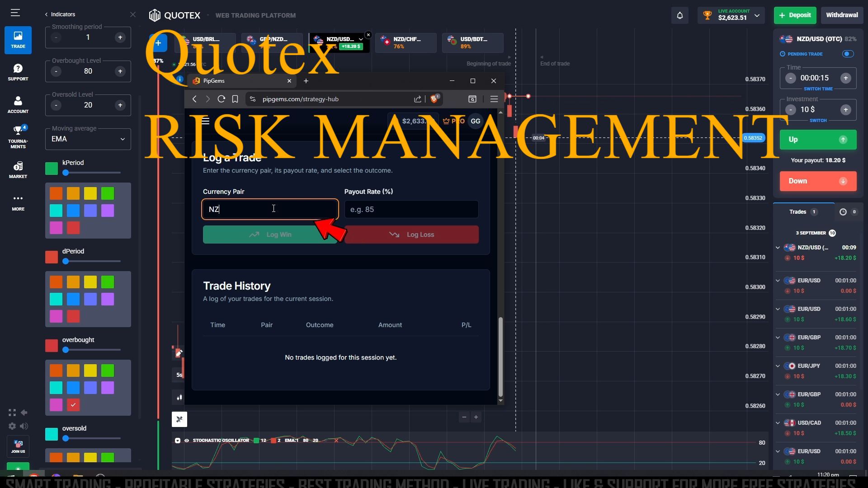868x488 pixels.
Task: Expand the NZD/USD trade entry
Action: 778,248
